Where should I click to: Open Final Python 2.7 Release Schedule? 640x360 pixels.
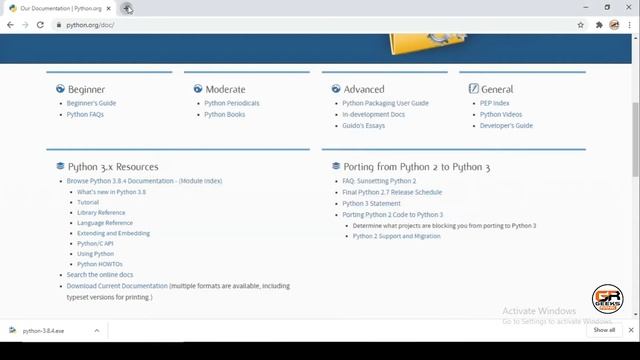tap(392, 192)
